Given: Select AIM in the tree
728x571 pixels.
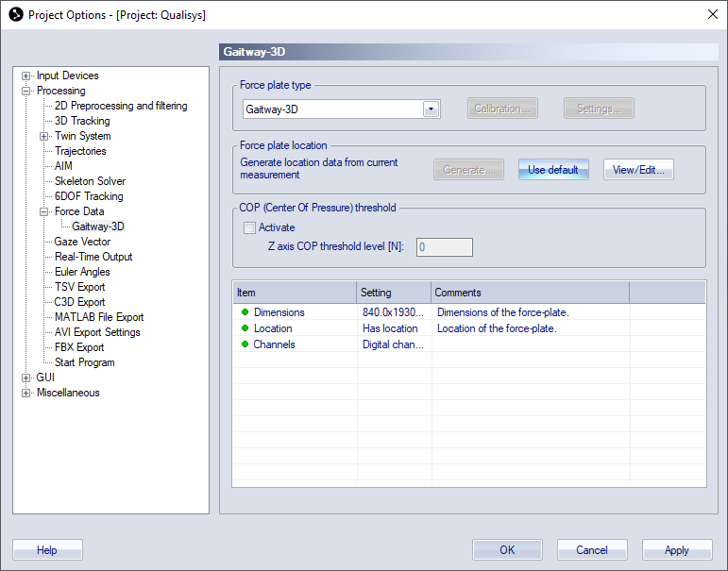Looking at the screenshot, I should pos(63,166).
